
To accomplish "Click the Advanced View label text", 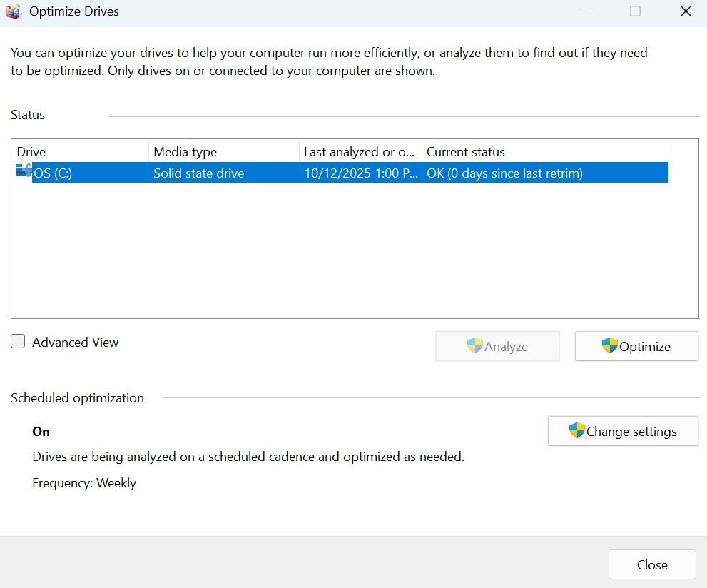I will [75, 343].
